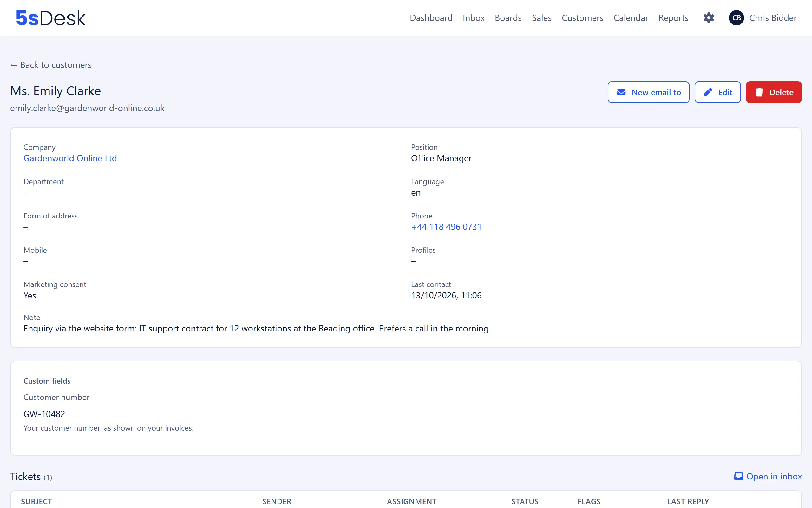Click the last contact date 13/10/2026, 11:06
Viewport: 812px width, 508px height.
446,295
